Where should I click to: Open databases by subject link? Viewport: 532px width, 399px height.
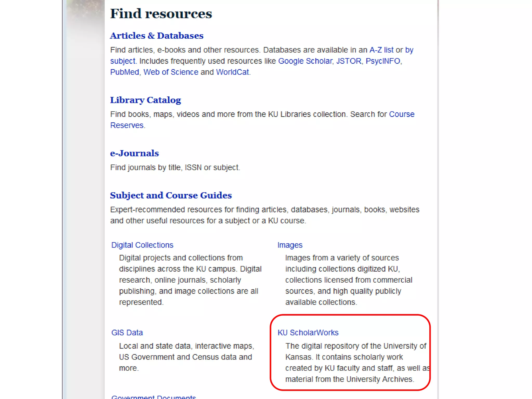(123, 61)
